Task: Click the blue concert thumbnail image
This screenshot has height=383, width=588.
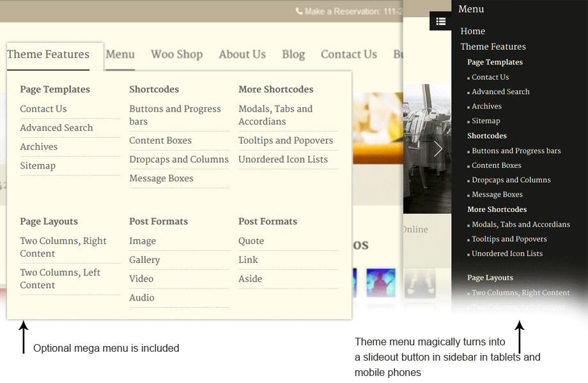Action: pyautogui.click(x=381, y=283)
